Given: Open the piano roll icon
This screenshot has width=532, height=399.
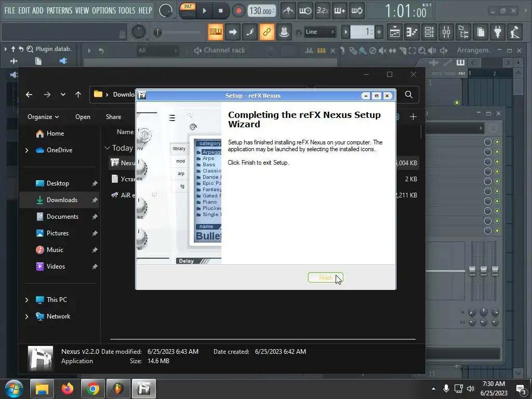Looking at the screenshot, I should pos(412,32).
